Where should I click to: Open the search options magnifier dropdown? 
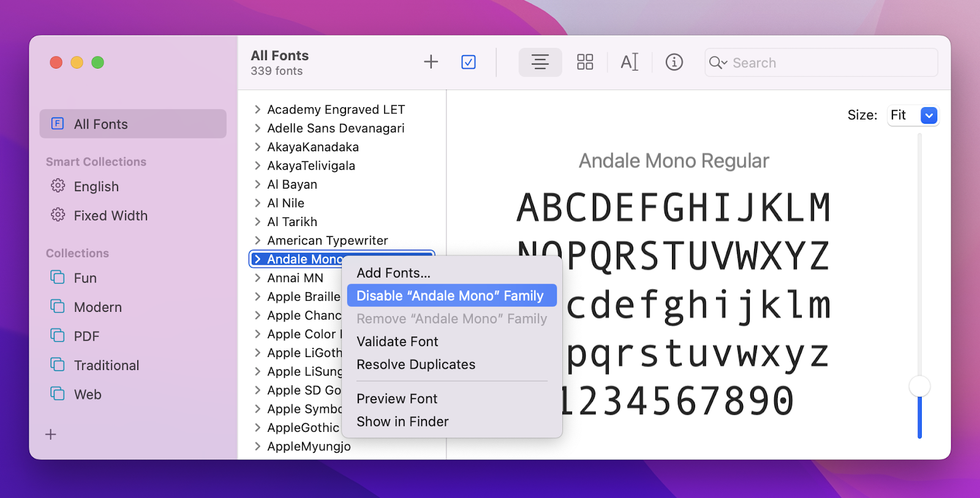[718, 62]
